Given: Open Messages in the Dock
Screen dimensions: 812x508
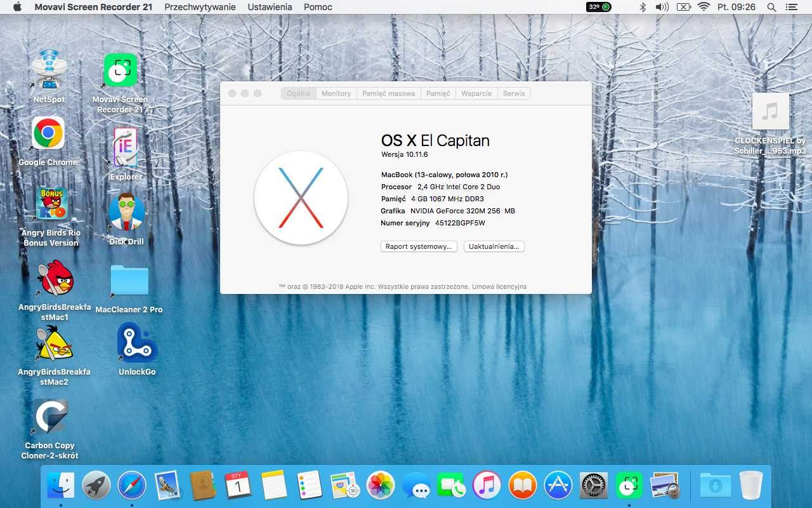Looking at the screenshot, I should pos(417,487).
